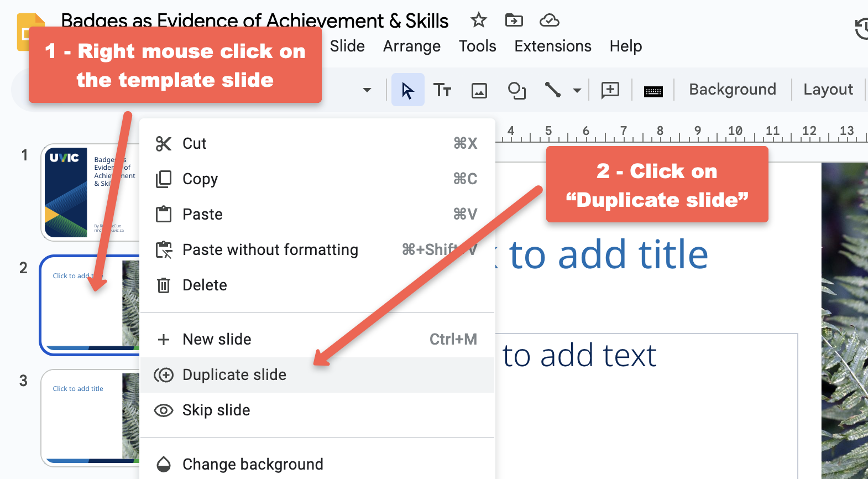The image size is (868, 479).
Task: Select the arrow cursor tool
Action: tap(407, 90)
